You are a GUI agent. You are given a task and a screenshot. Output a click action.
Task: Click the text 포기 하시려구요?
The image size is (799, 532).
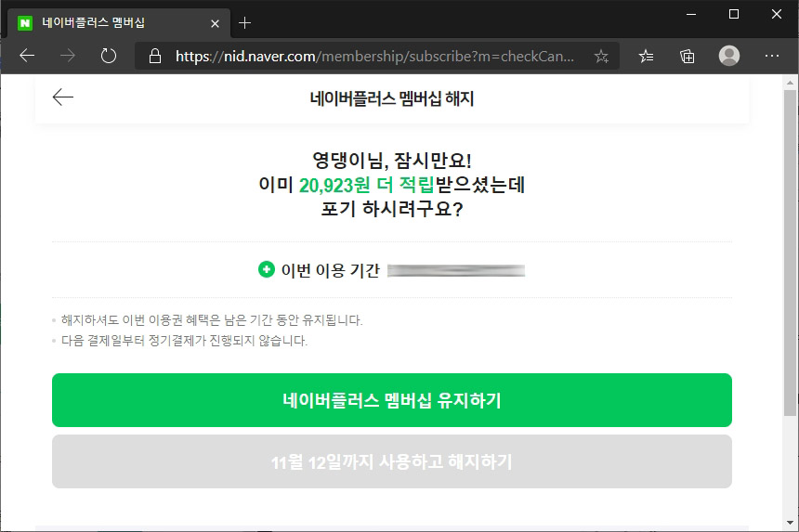click(392, 209)
